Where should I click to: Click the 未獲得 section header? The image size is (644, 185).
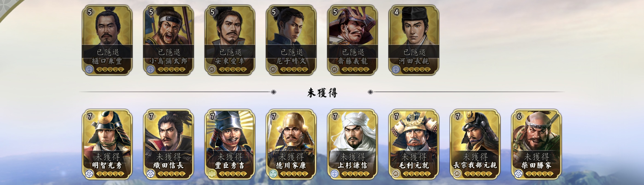coord(322,93)
